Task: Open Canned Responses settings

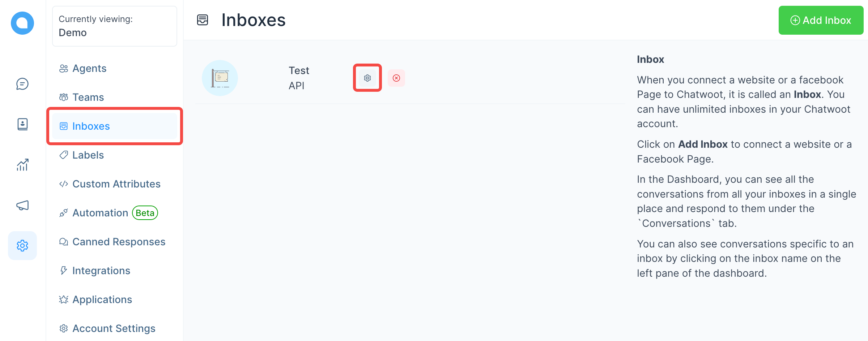Action: (119, 242)
